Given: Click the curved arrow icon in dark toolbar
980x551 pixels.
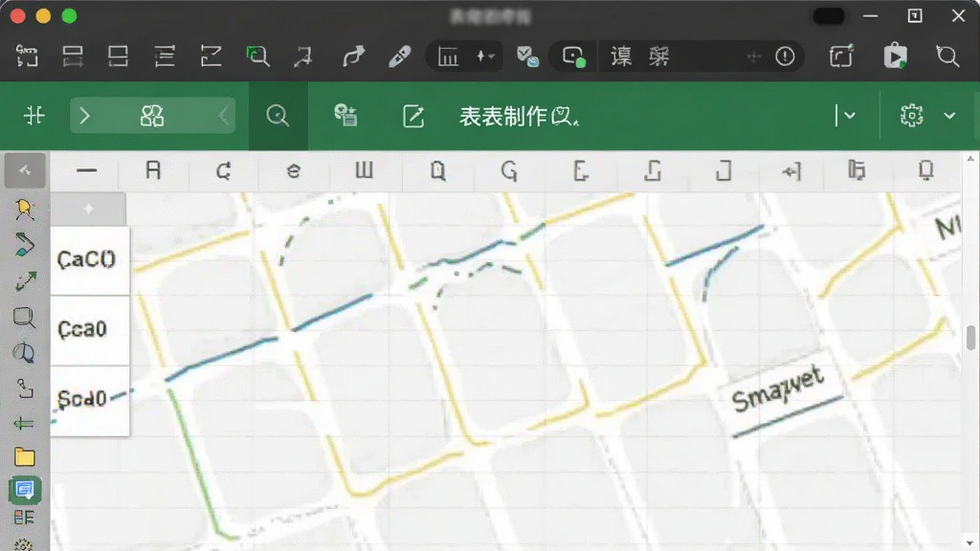Looking at the screenshot, I should pos(353,56).
